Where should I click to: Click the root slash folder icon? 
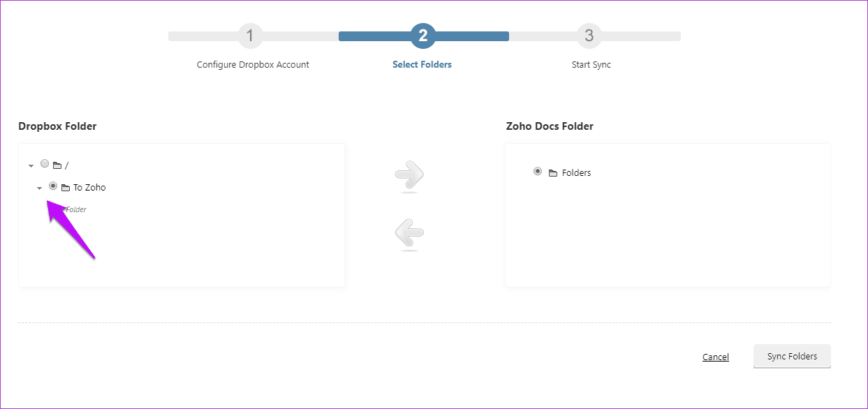pyautogui.click(x=57, y=165)
